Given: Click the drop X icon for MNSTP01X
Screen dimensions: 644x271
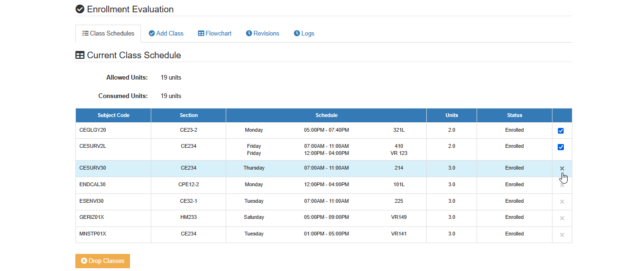Looking at the screenshot, I should (x=562, y=235).
